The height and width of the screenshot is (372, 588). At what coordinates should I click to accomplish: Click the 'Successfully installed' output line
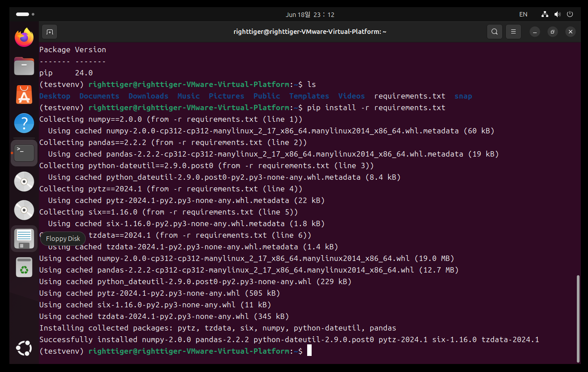[x=289, y=339]
